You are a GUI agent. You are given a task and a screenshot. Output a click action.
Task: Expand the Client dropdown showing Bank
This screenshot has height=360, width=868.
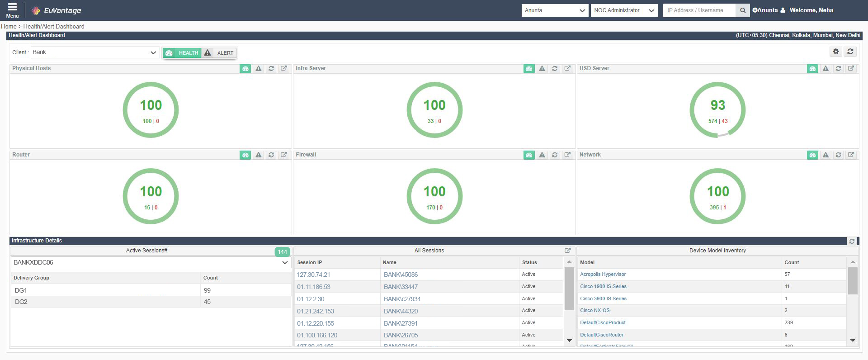click(95, 52)
